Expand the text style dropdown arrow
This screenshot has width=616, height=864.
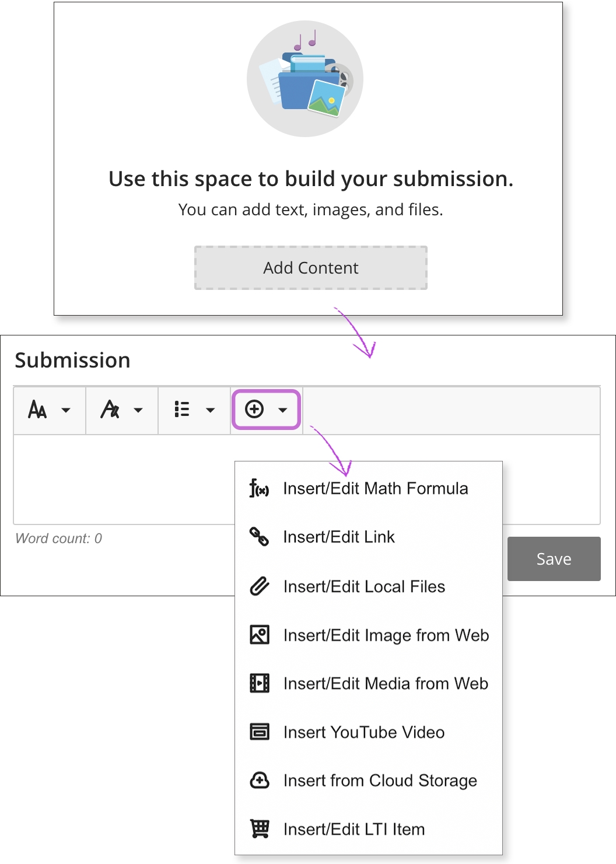pyautogui.click(x=138, y=410)
